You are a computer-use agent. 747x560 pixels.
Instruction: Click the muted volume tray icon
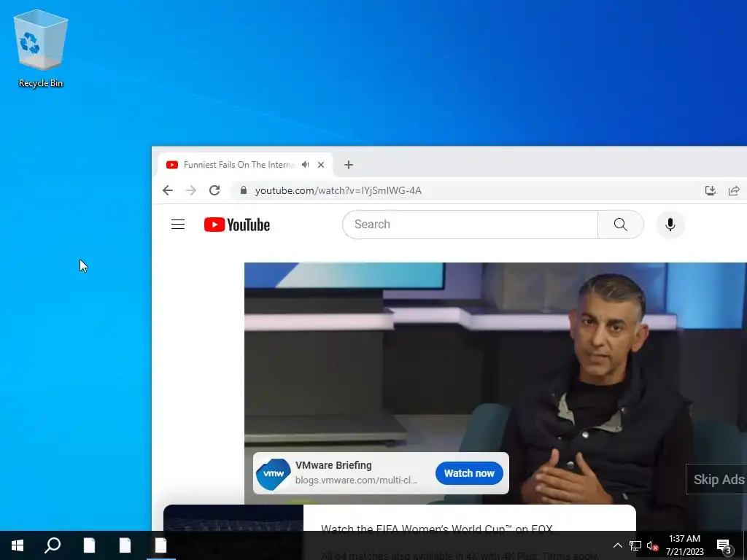pyautogui.click(x=652, y=545)
